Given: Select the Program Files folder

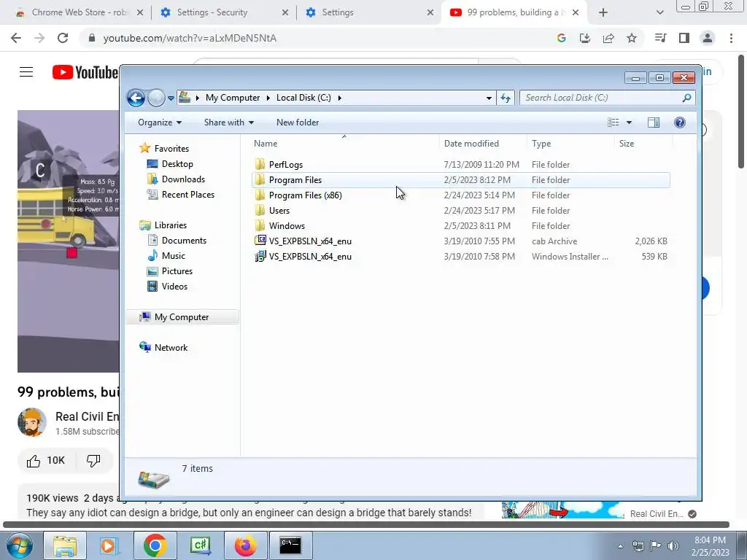Looking at the screenshot, I should [x=461, y=180].
